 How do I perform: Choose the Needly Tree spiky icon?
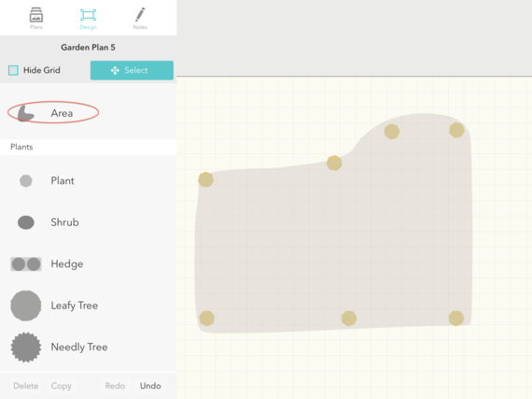pos(26,347)
